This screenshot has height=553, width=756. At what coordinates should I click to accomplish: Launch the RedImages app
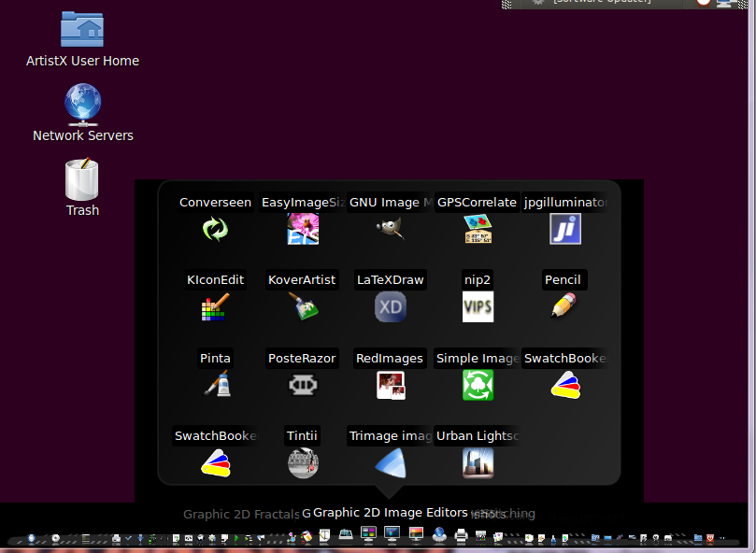[x=391, y=384]
